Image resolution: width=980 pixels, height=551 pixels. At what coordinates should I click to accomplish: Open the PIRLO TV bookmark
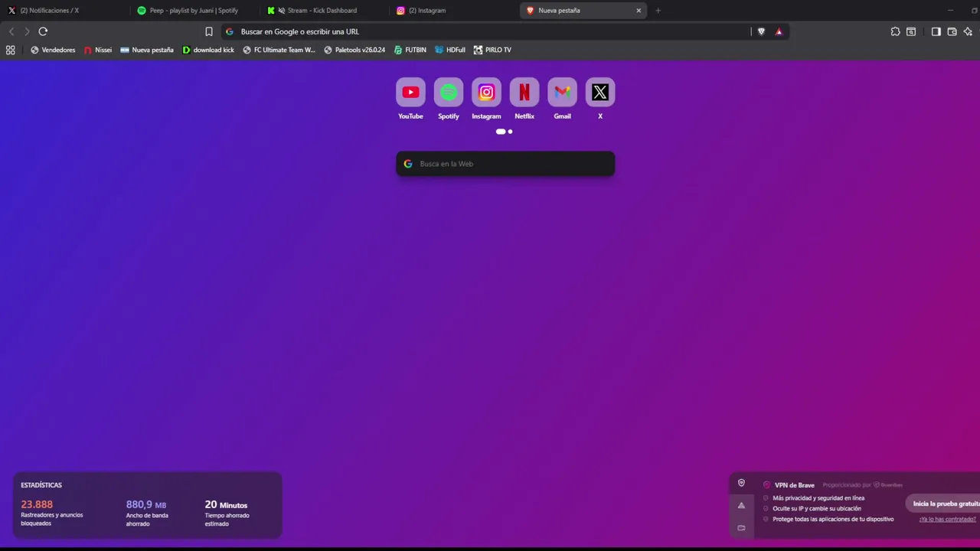492,50
